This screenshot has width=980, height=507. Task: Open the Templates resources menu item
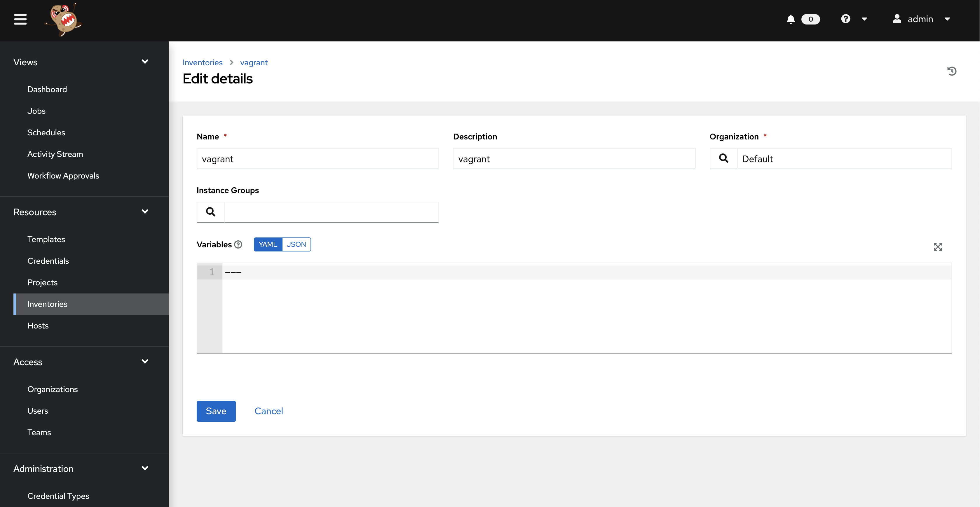pyautogui.click(x=46, y=239)
